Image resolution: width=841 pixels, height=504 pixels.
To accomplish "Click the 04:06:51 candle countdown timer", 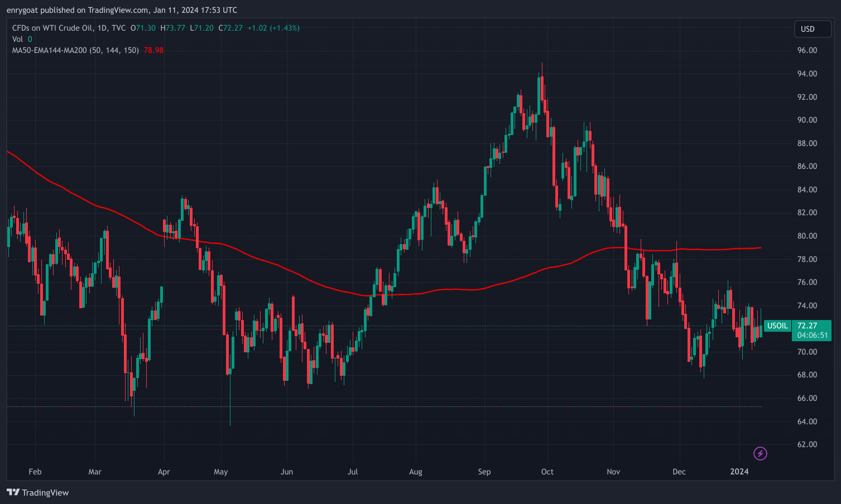I will (811, 336).
